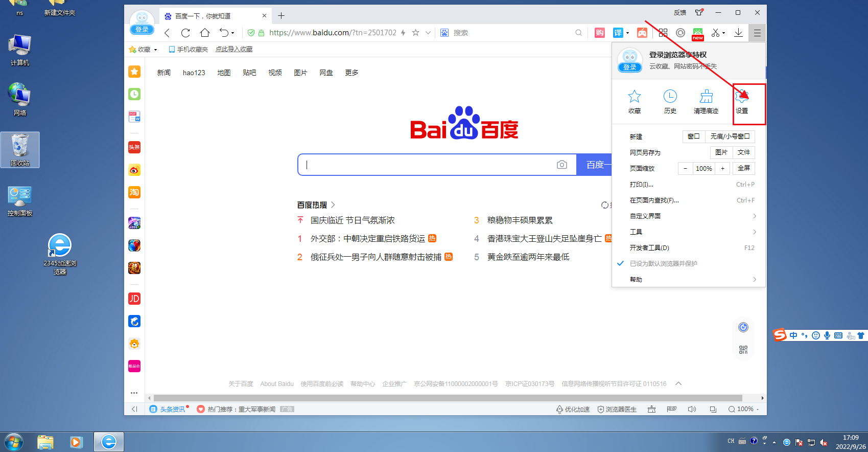Click the blue 译 translate icon

point(618,33)
